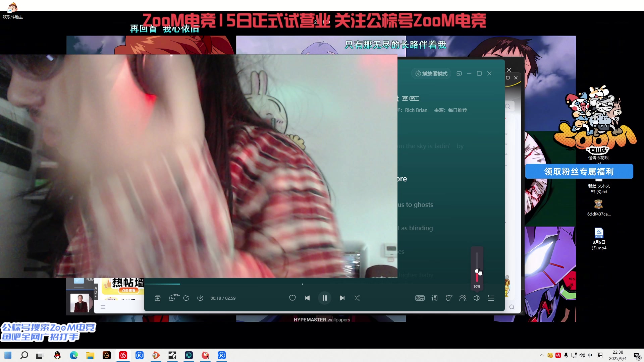Screen dimensions: 644x362
Task: Open QQ penguin from the taskbar
Action: click(x=57, y=355)
